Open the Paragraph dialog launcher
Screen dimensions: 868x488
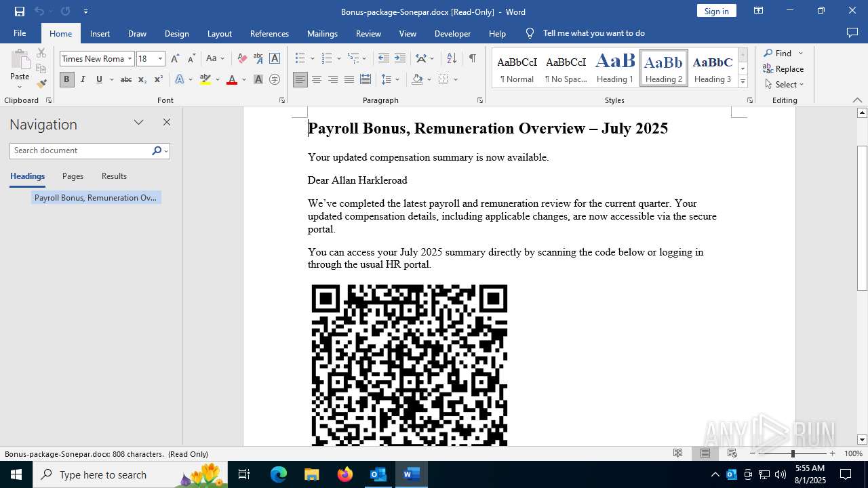click(480, 100)
